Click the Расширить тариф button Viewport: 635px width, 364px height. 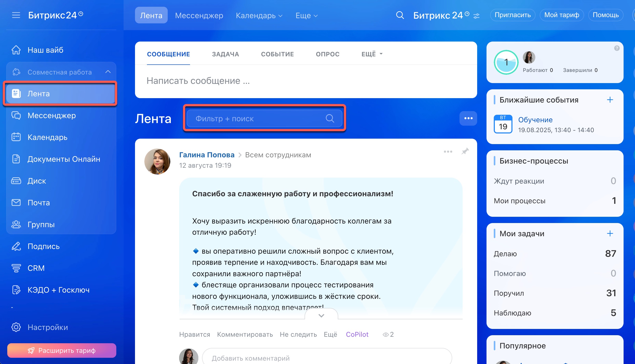(62, 350)
